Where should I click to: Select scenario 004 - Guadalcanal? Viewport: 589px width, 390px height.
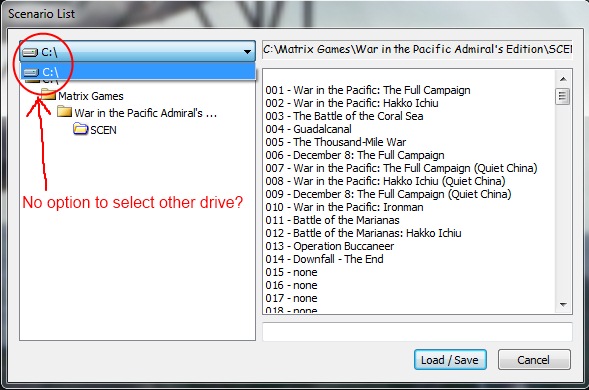click(x=308, y=129)
